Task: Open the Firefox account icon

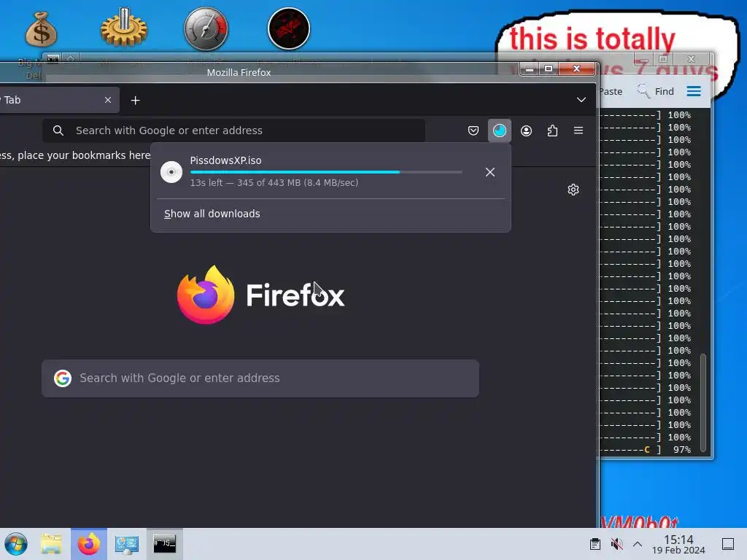Action: (526, 131)
